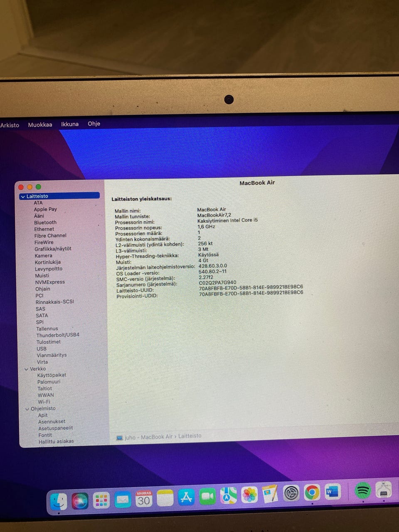399x532 pixels.
Task: Open the Muokkaa menu
Action: point(40,125)
